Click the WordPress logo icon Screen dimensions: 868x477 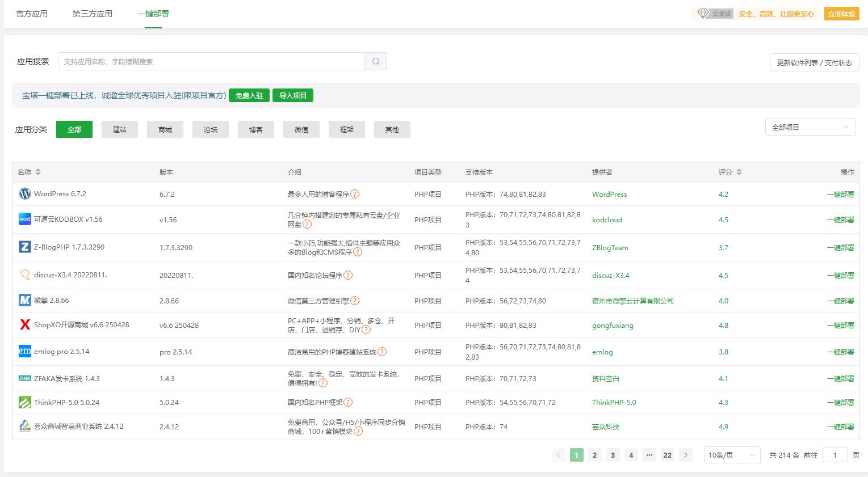[x=25, y=194]
